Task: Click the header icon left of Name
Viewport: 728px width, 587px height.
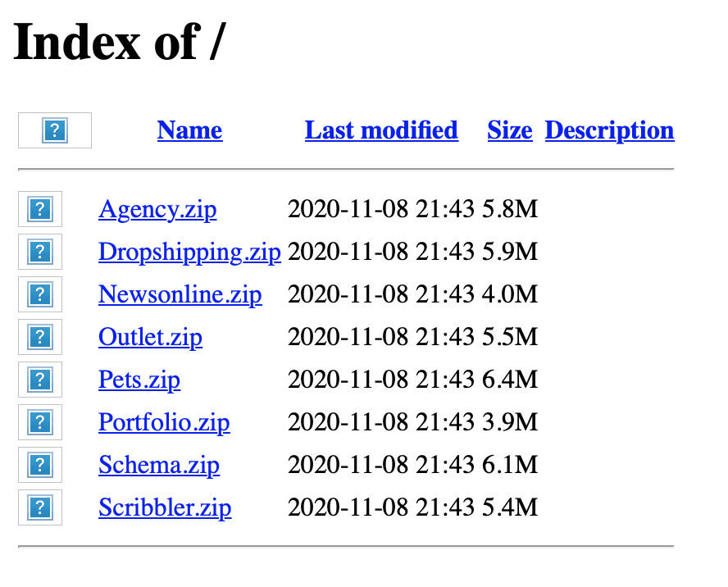Action: 55,130
